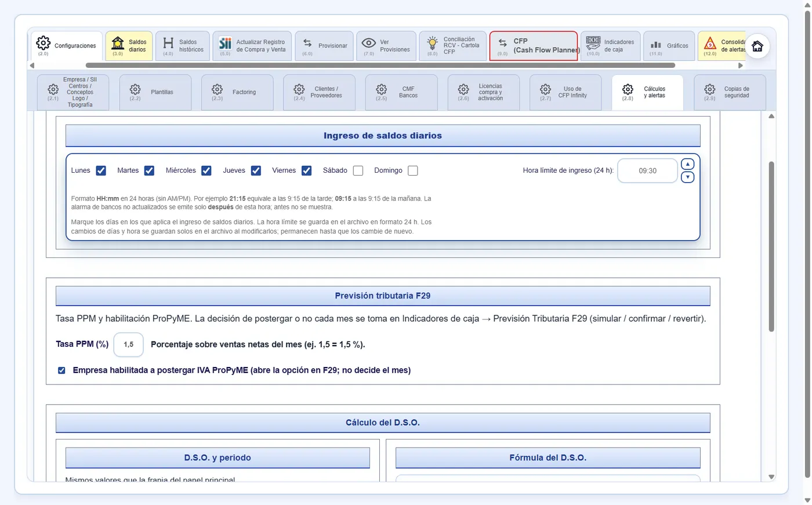Image resolution: width=812 pixels, height=505 pixels.
Task: Uncheck the Viernes checkbox
Action: coord(306,170)
